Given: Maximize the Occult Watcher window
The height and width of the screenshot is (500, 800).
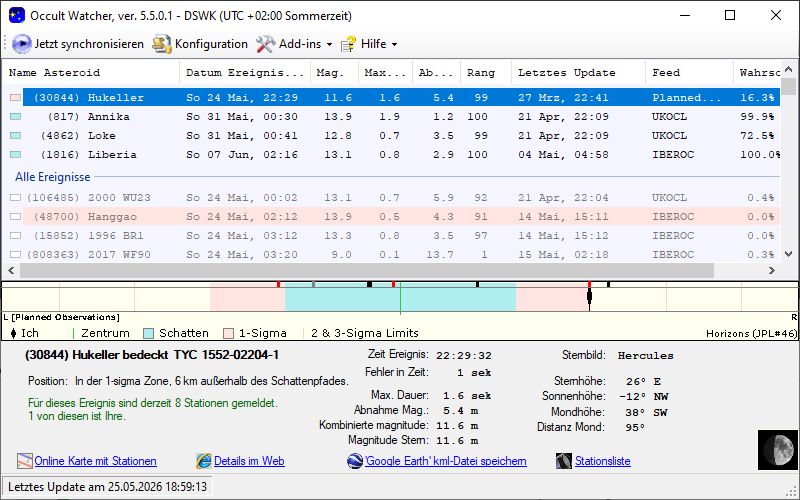Looking at the screenshot, I should [730, 15].
